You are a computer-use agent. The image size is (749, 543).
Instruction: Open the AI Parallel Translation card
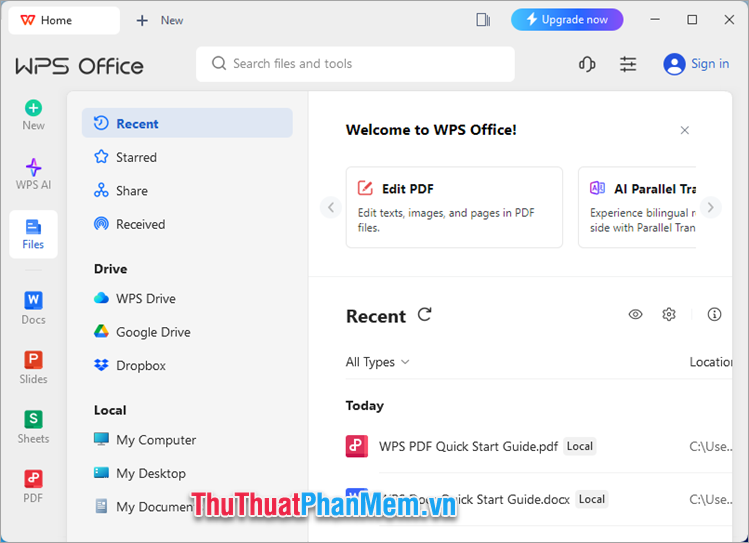point(637,207)
